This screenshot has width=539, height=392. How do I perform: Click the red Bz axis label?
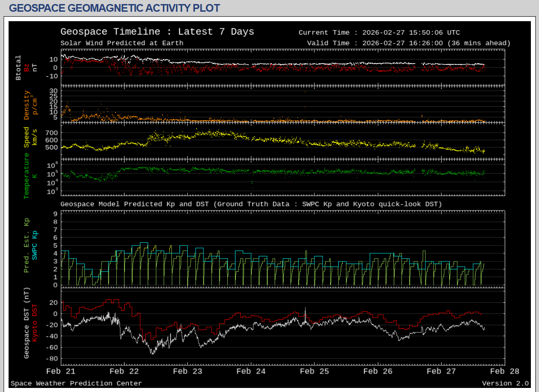pyautogui.click(x=27, y=67)
